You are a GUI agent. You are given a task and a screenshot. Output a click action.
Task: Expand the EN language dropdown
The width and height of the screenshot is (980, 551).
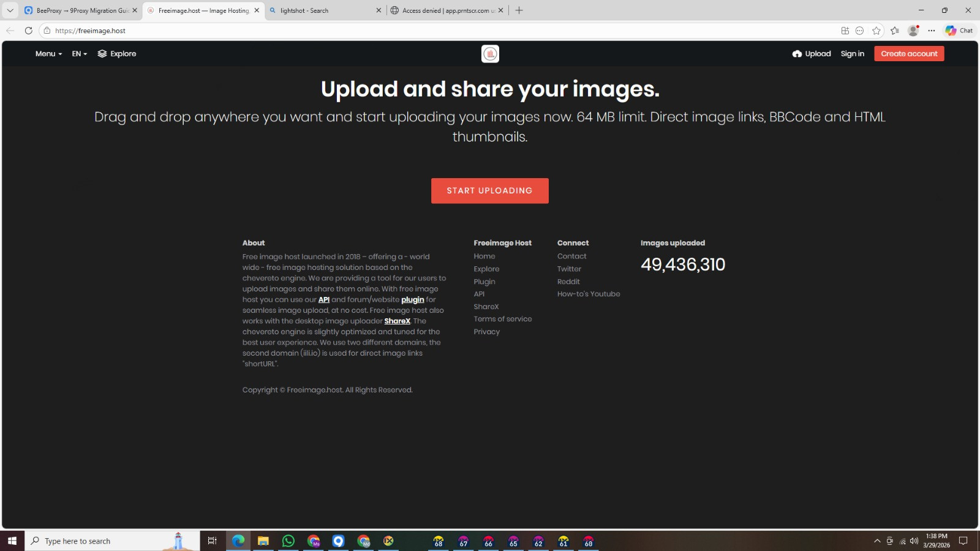[80, 54]
